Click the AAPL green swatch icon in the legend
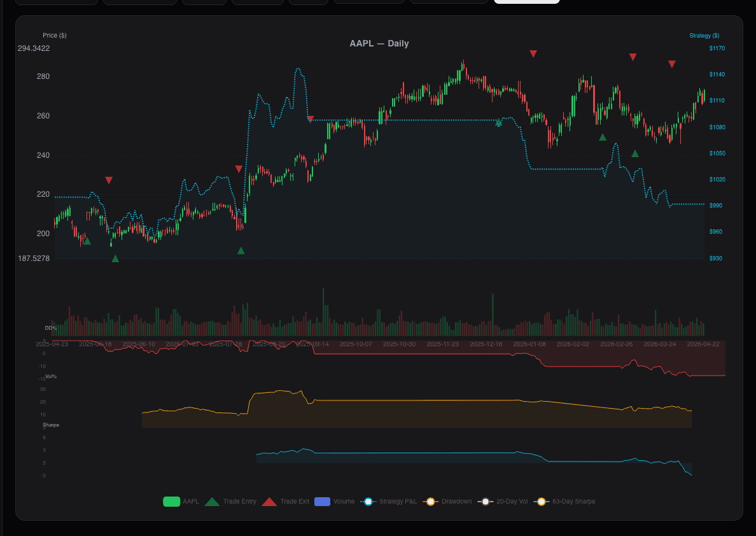Viewport: 756px width, 536px height. (171, 501)
